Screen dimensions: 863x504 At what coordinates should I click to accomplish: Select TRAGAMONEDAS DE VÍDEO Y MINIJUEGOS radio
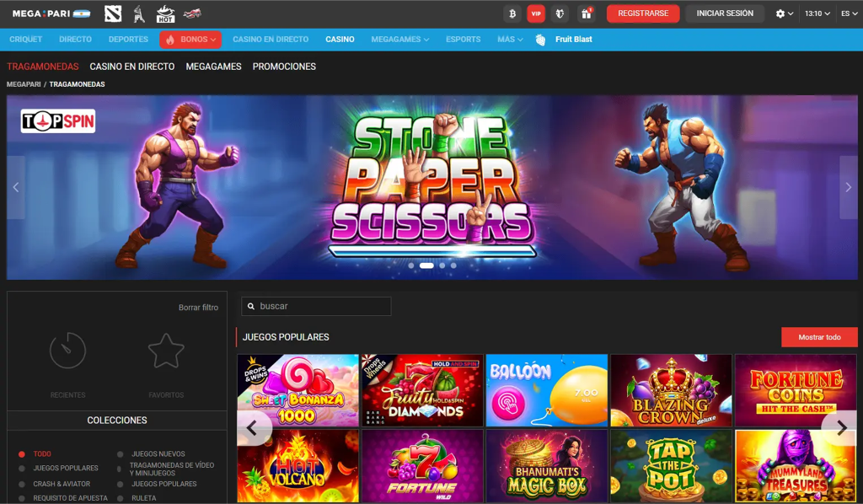click(119, 469)
